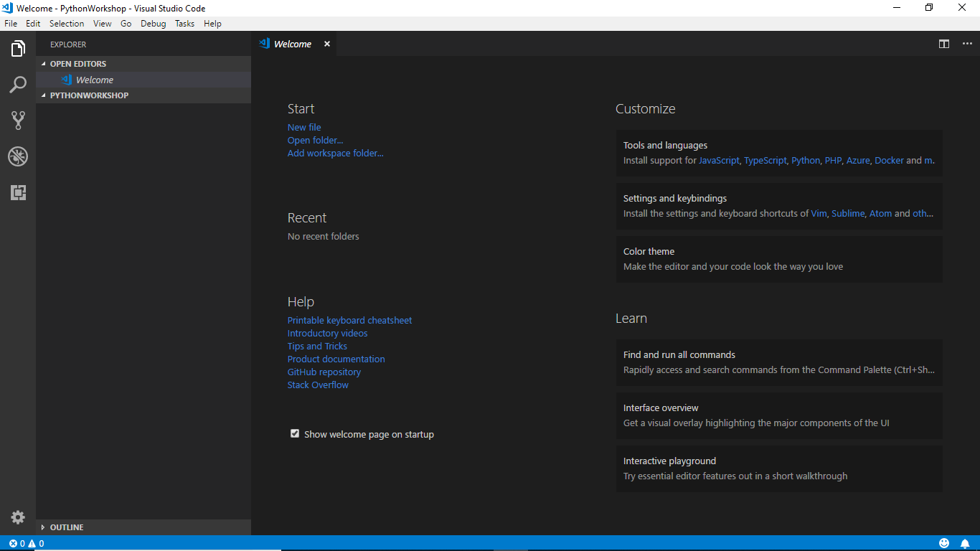The height and width of the screenshot is (551, 980).
Task: Open GitHub repository link
Action: point(324,372)
